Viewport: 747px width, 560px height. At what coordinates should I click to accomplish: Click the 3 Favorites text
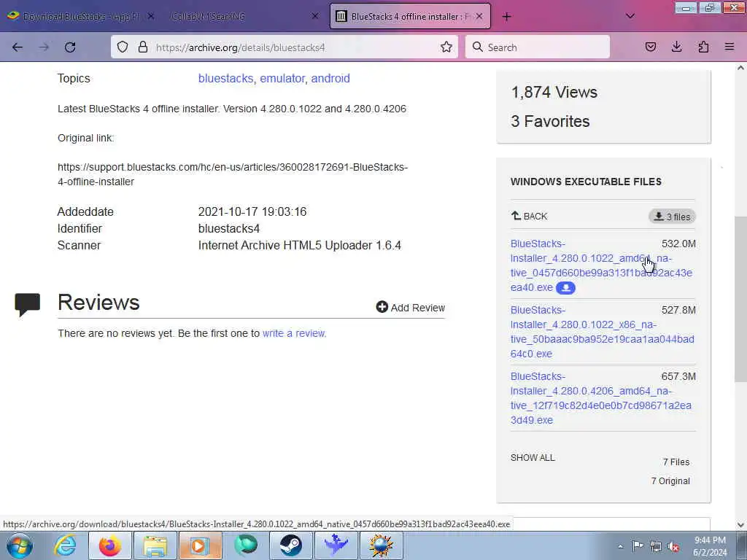pos(550,122)
